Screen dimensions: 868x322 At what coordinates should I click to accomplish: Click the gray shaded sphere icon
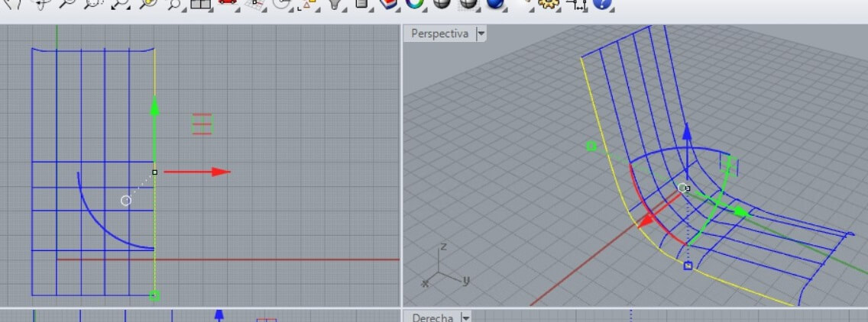441,3
